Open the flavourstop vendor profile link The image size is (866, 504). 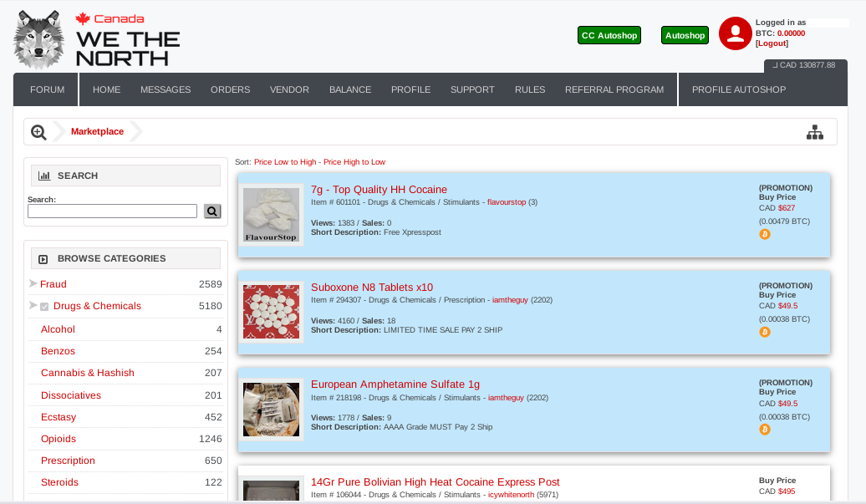[x=507, y=202]
